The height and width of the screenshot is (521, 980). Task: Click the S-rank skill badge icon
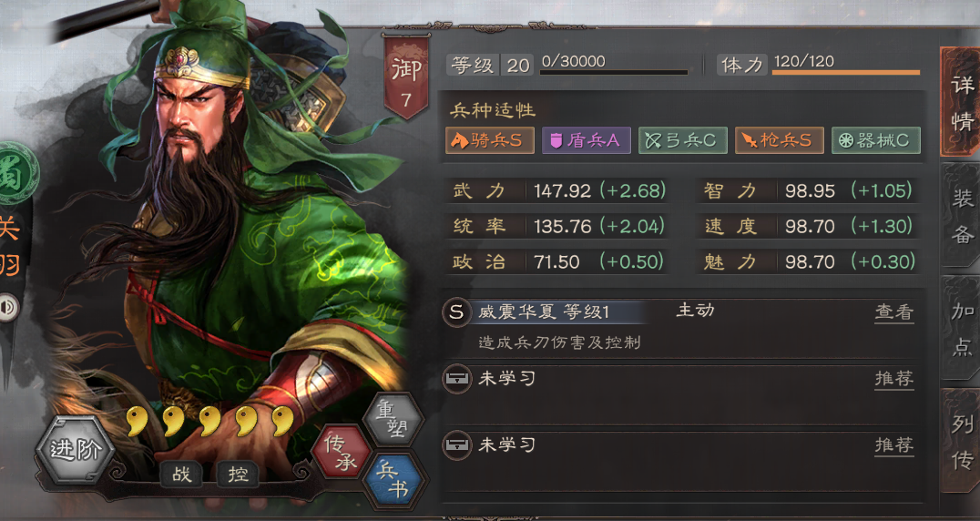[x=456, y=312]
